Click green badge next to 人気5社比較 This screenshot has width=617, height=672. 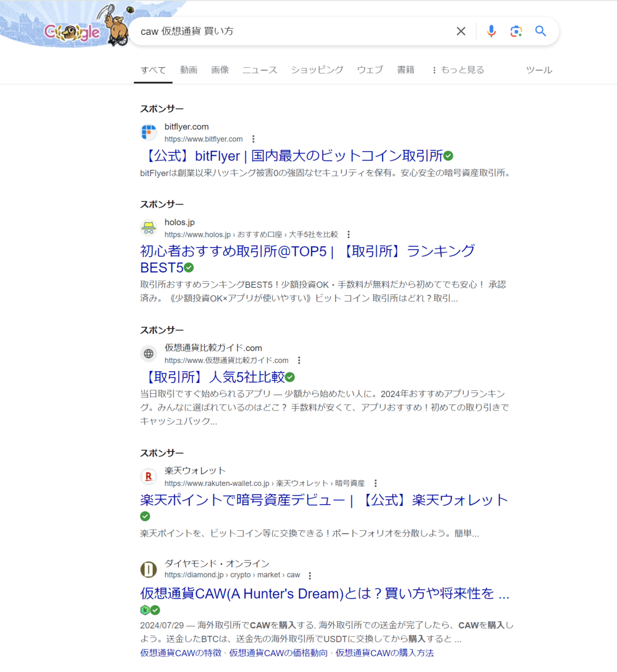pyautogui.click(x=290, y=377)
